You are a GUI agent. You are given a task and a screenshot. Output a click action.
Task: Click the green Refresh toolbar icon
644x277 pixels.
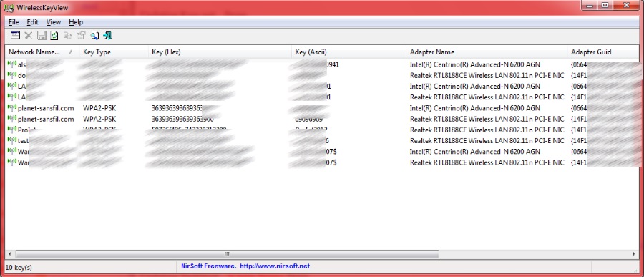click(x=54, y=36)
